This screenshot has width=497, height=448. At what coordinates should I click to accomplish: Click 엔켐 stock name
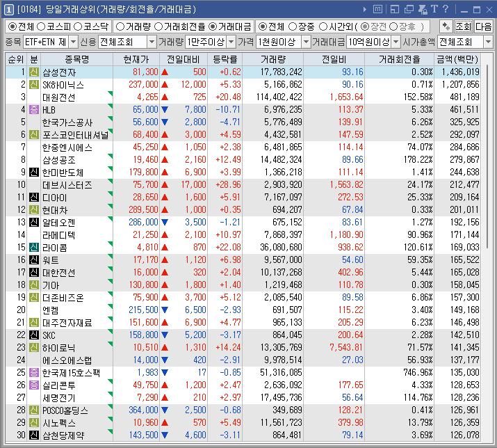click(x=51, y=310)
